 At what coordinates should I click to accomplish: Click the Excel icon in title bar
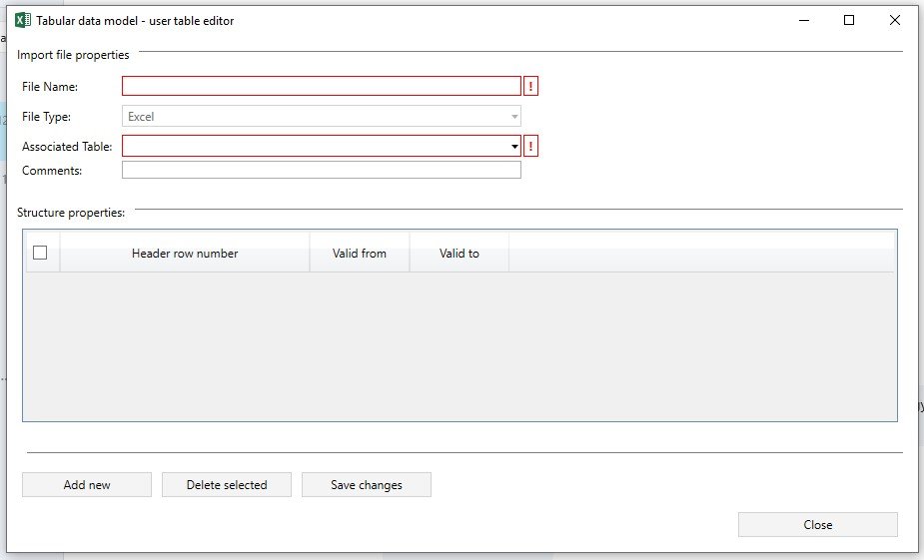[23, 20]
